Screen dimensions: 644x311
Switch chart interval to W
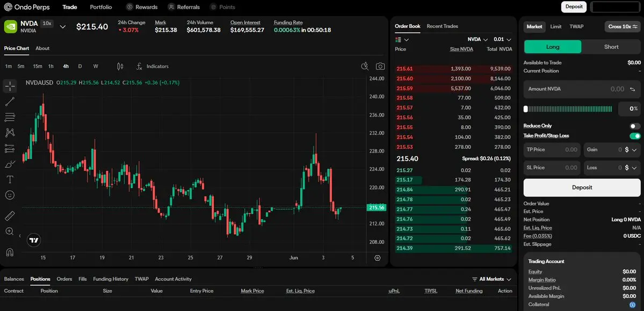[x=96, y=66]
